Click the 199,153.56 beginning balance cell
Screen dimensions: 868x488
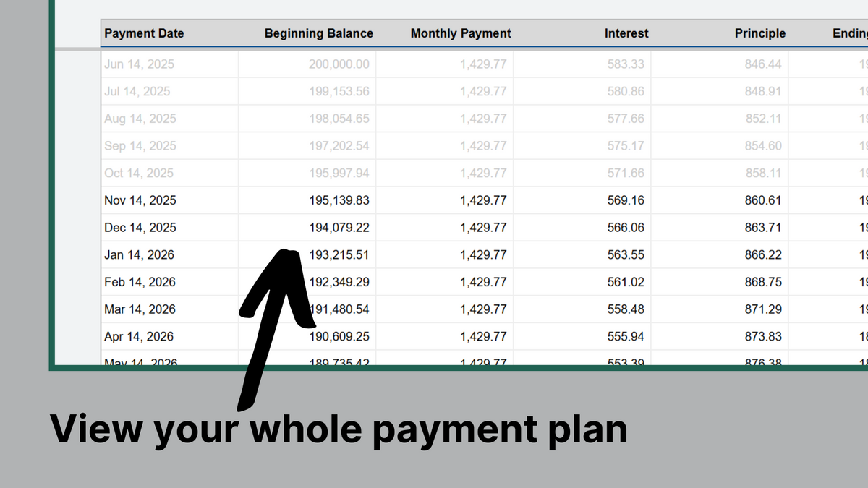[307, 92]
